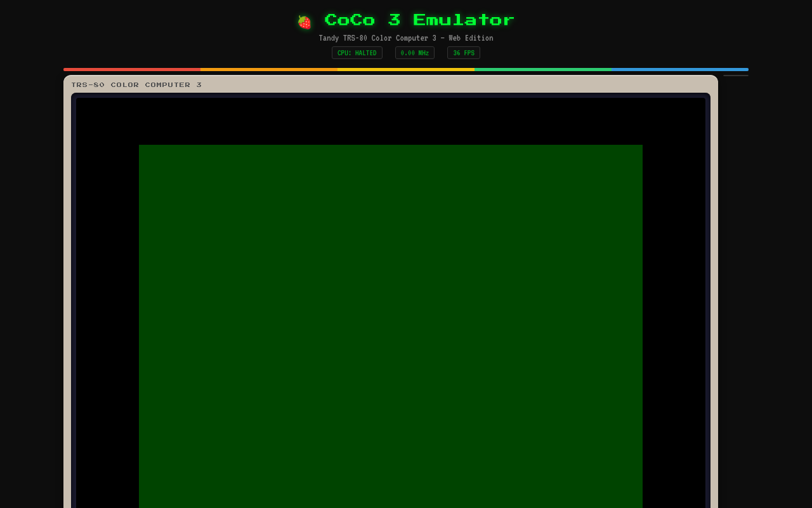Screen dimensions: 812x508
Task: Click the 0.00 MHz clock speed badge
Action: (x=414, y=53)
